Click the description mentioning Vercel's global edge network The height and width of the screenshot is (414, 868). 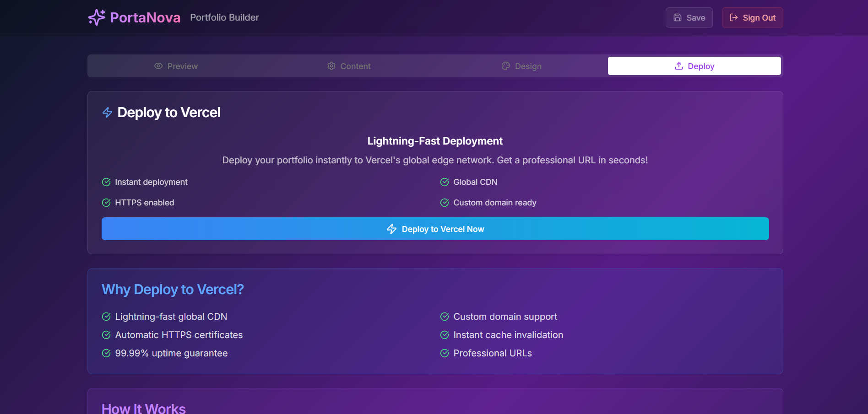435,160
